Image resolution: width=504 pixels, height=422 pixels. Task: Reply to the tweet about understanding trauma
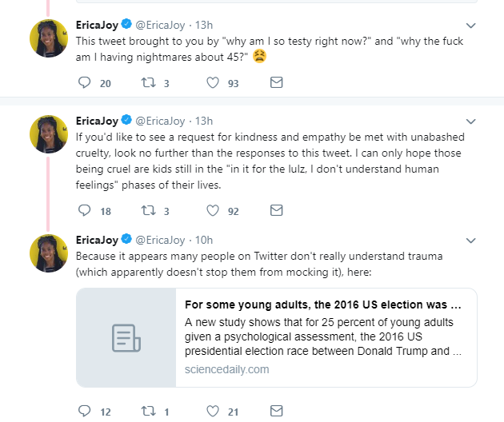85,411
